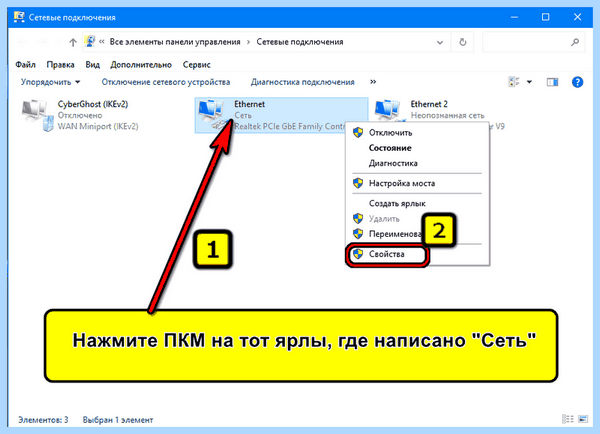Click Создать ярлык in context menu

tap(397, 204)
